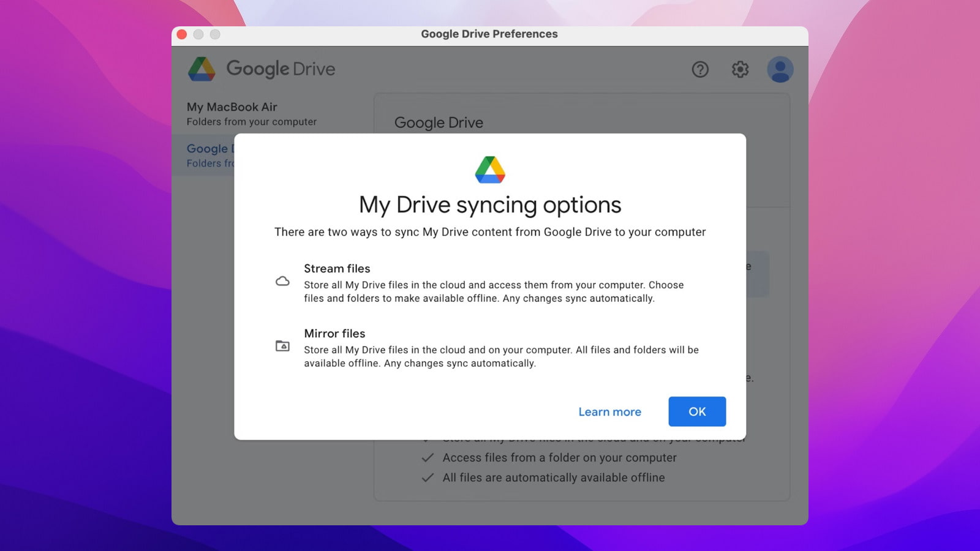
Task: Click the Mirror files folder icon
Action: [282, 346]
